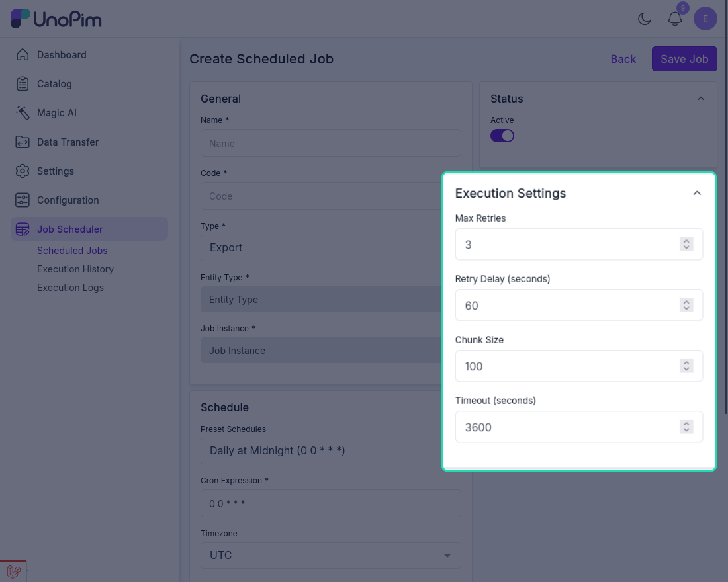Screen dimensions: 728x582
Task: Go to Execution History submenu
Action: [75, 269]
